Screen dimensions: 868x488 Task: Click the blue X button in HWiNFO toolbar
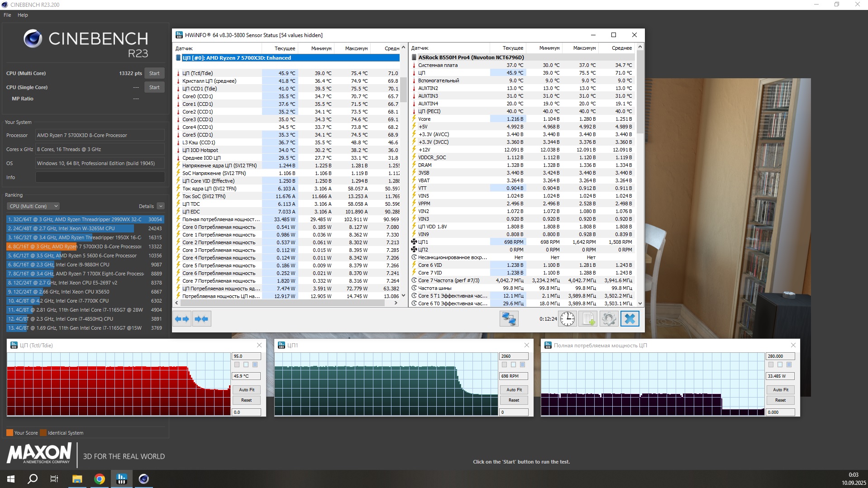pos(630,319)
